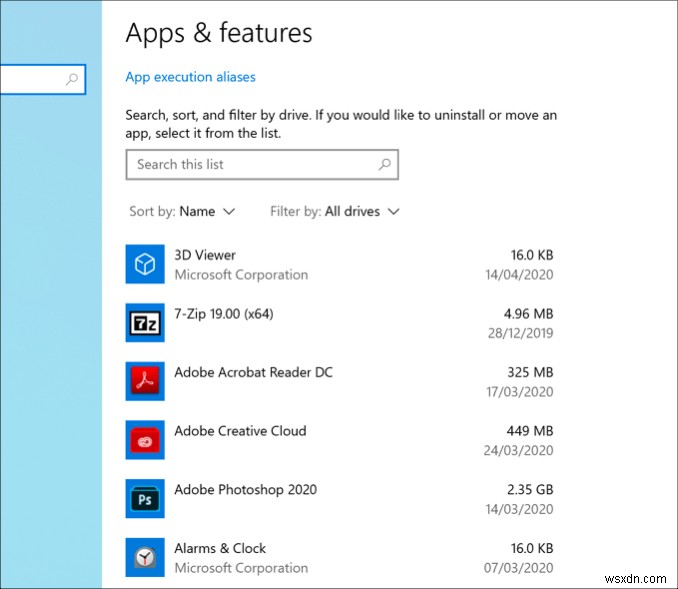Click into the Search this list field

[x=262, y=165]
